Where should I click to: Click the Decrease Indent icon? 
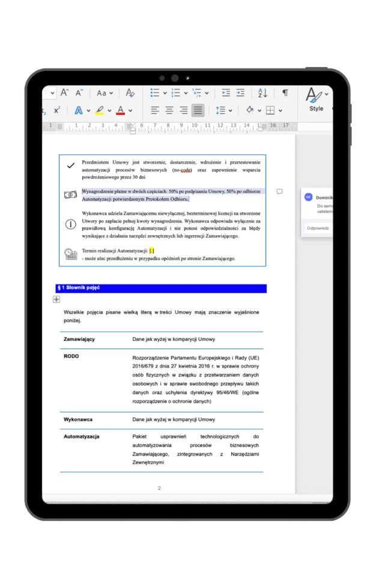[x=226, y=93]
